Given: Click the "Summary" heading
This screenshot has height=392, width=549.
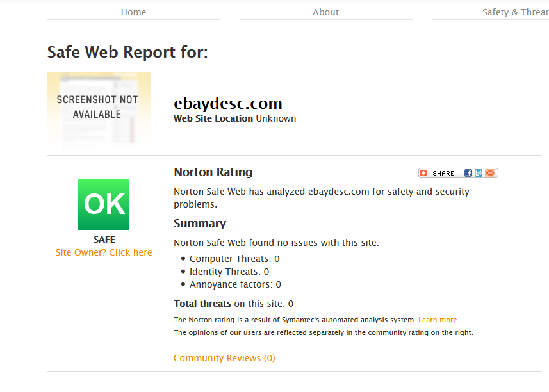Looking at the screenshot, I should click(200, 224).
